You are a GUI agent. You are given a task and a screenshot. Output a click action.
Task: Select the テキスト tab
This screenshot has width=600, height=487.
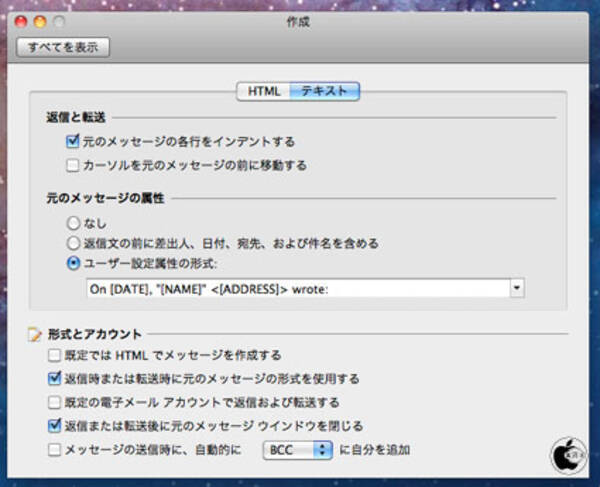(324, 91)
